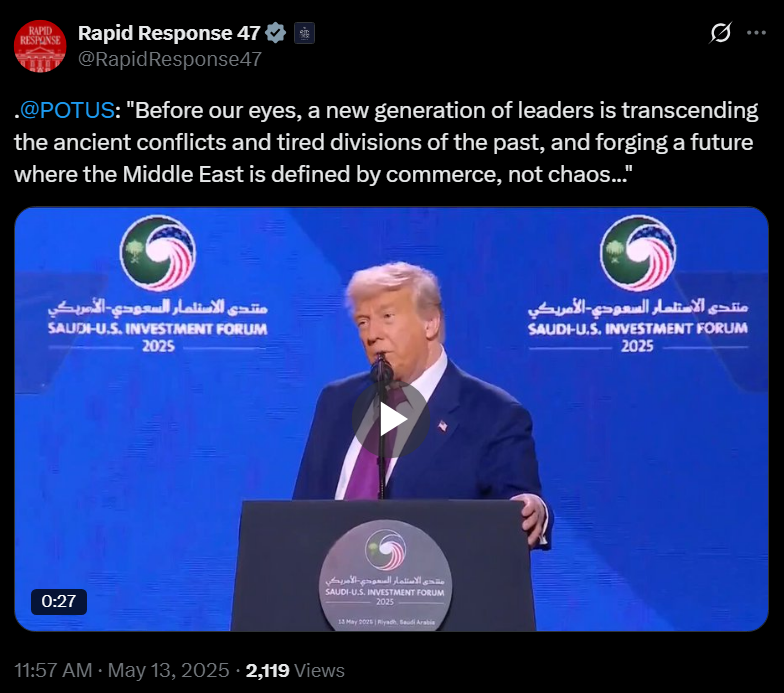
Task: Click the 0:27 video duration badge
Action: click(x=58, y=602)
